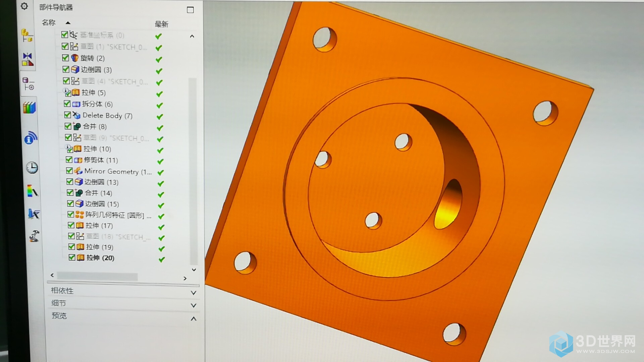Toggle the 拆分体 (6) checkbox
Viewport: 644px width, 362px height.
tap(67, 104)
